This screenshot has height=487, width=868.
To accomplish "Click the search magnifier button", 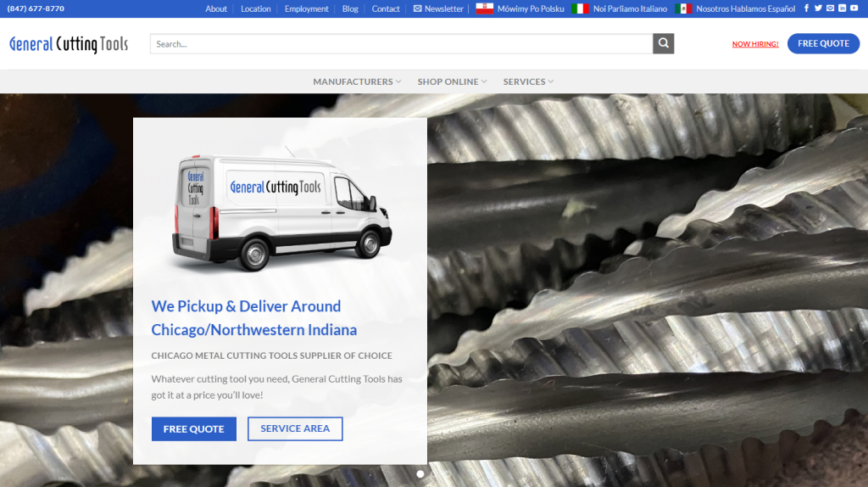I will [663, 44].
